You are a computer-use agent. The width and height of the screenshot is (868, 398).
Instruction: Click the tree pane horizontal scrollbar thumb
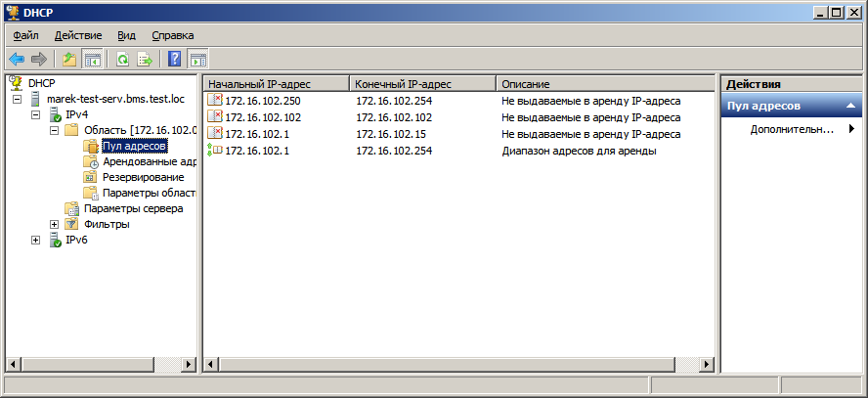tap(88, 364)
